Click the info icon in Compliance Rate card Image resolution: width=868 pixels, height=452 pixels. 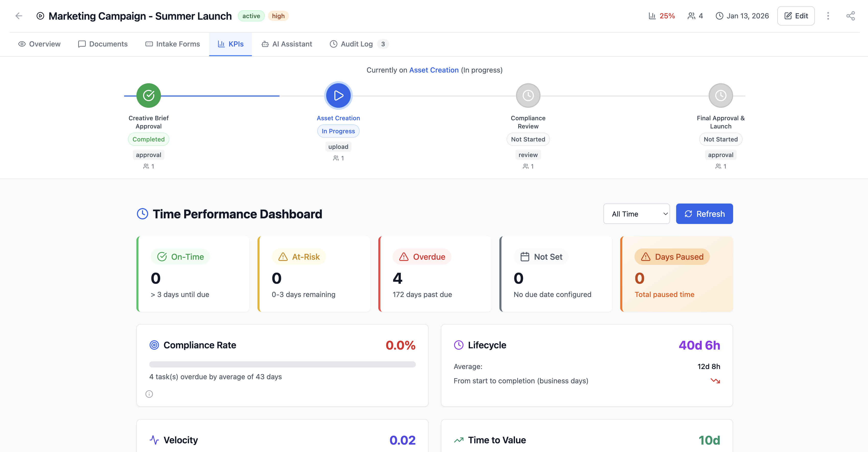[149, 394]
